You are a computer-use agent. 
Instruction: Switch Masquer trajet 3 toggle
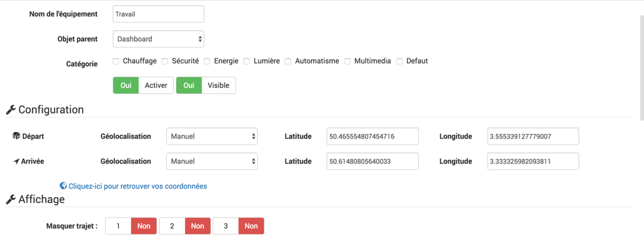click(238, 226)
